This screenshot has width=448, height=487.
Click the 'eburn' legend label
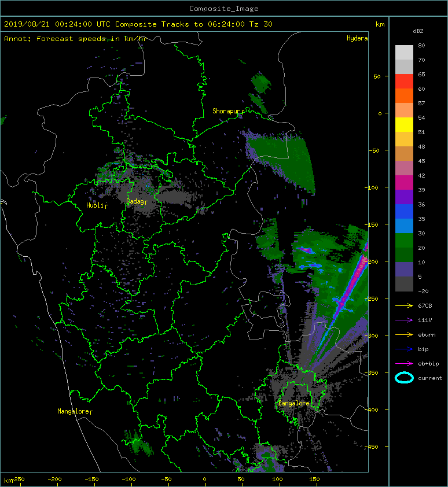pyautogui.click(x=427, y=335)
